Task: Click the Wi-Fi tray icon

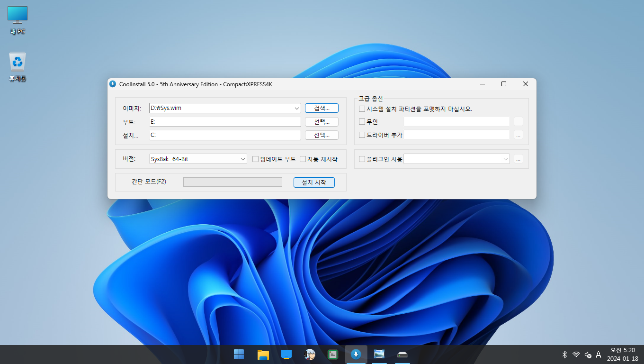Action: [576, 354]
